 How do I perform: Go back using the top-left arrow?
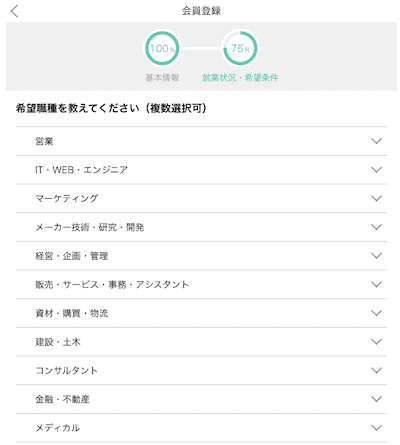14,11
